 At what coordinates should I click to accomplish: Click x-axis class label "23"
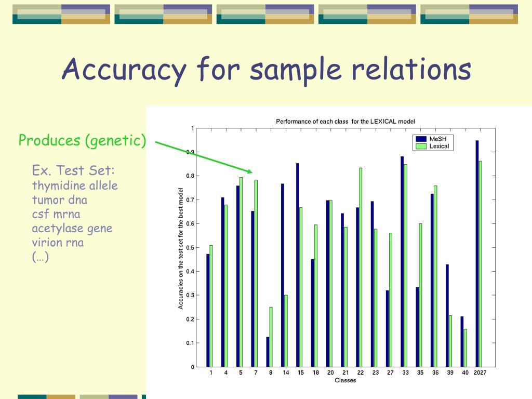[375, 373]
